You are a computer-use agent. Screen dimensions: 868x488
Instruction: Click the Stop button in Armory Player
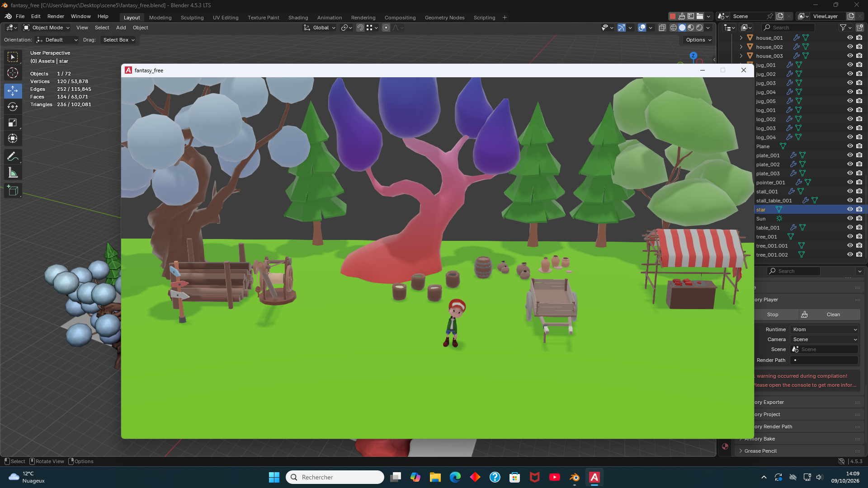pos(773,314)
